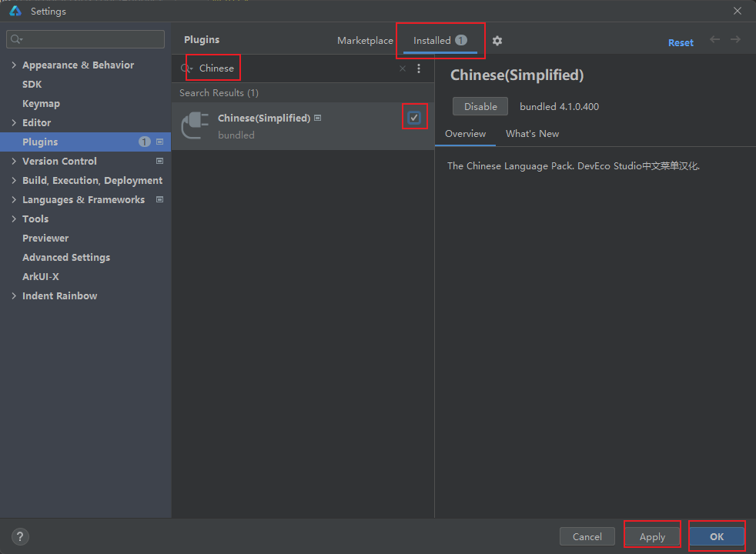Click the settings search magnifier icon
The height and width of the screenshot is (554, 756).
pos(16,39)
